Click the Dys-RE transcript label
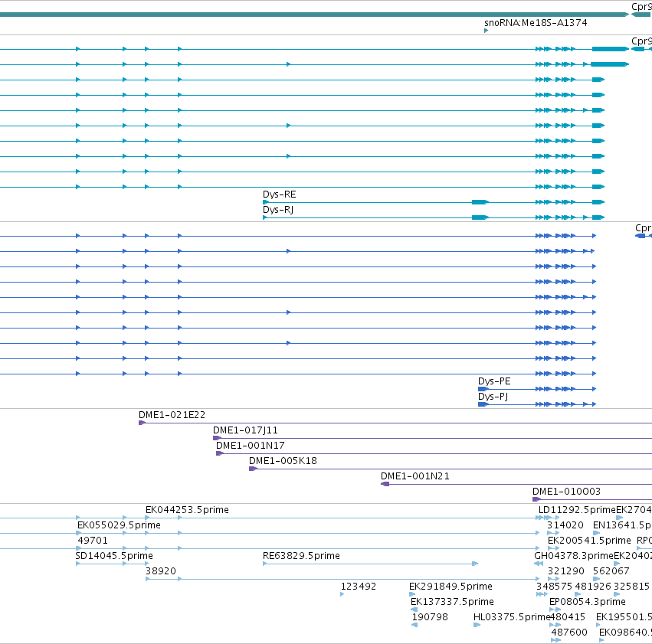The height and width of the screenshot is (644, 652). 280,195
